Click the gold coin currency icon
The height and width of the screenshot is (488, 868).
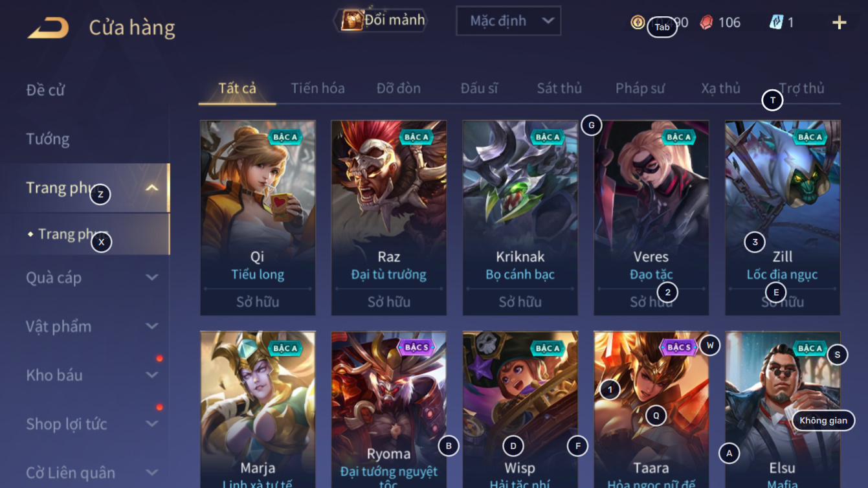pos(638,23)
